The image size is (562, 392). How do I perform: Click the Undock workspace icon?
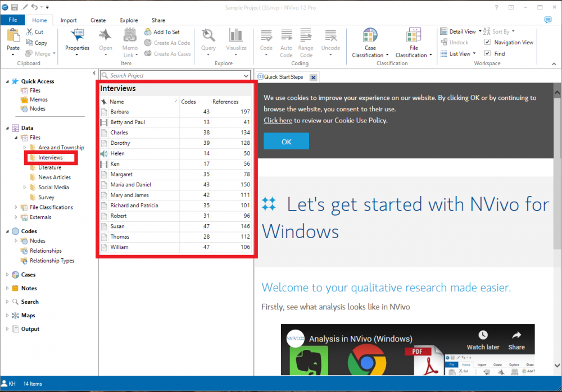pyautogui.click(x=444, y=42)
